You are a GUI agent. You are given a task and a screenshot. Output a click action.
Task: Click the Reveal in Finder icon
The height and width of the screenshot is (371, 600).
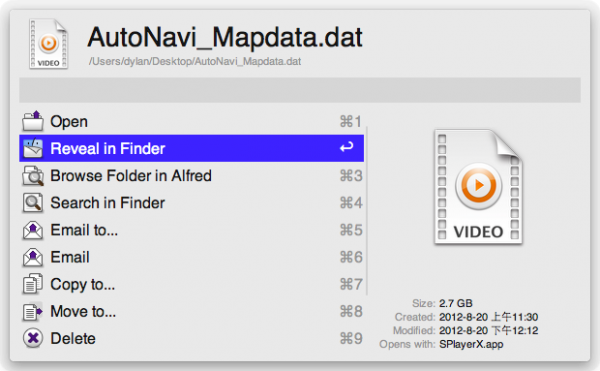[33, 148]
